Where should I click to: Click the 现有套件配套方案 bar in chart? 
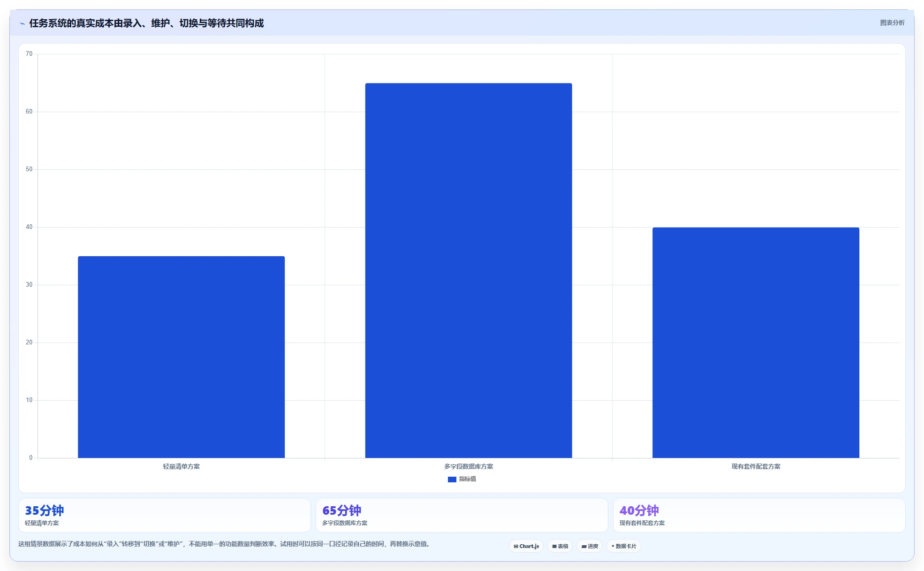click(x=756, y=343)
